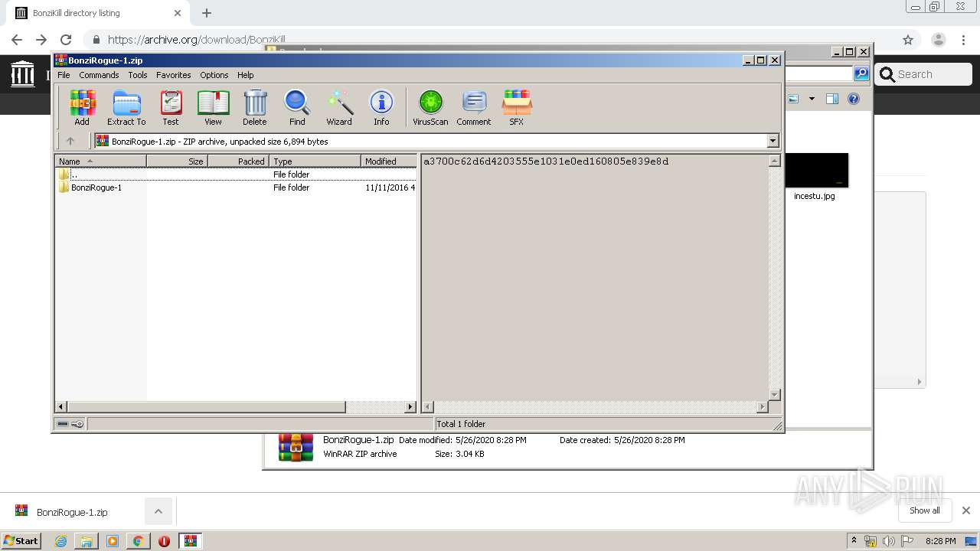
Task: Click the comment pane scroll right arrow
Action: tap(762, 407)
